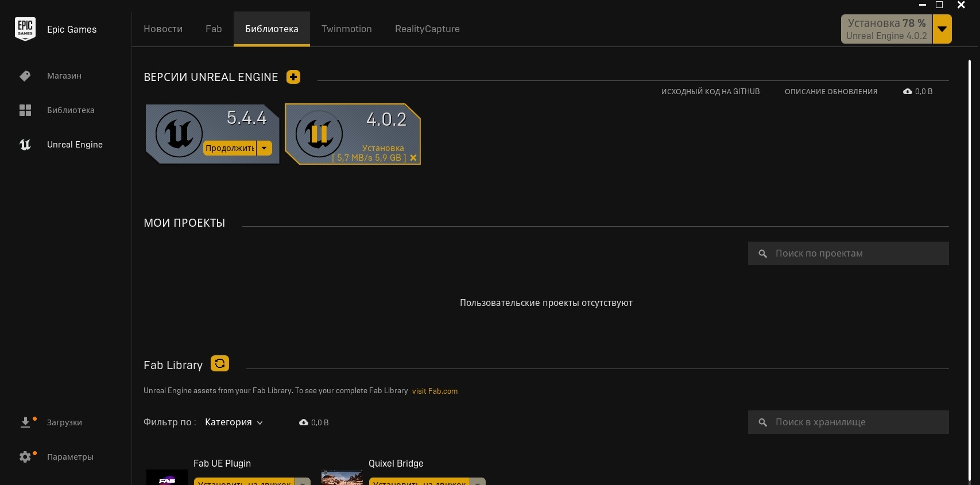Follow the visit Fab.com link
980x485 pixels.
point(435,391)
